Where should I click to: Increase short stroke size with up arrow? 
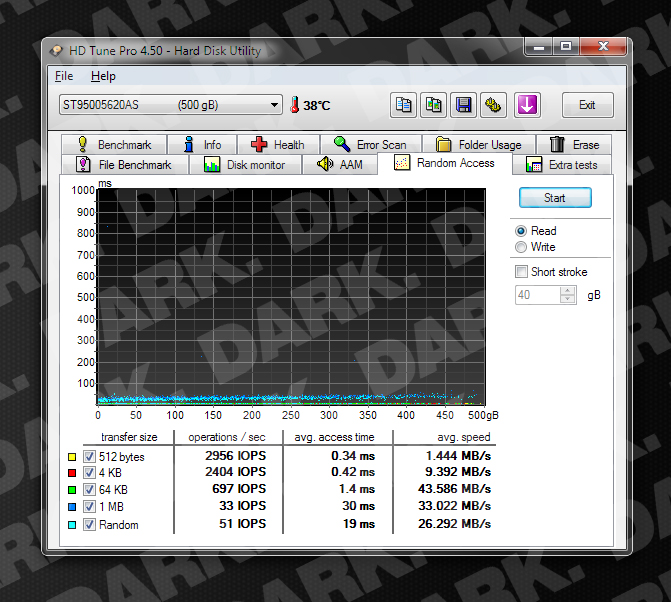click(x=568, y=291)
